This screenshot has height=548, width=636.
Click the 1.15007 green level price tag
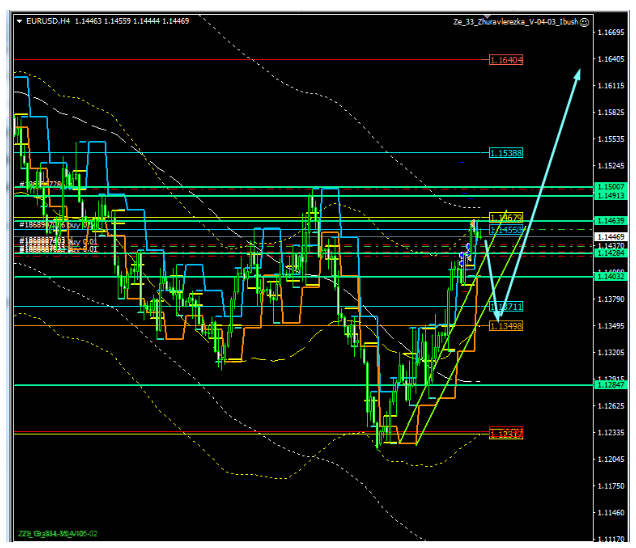click(609, 187)
